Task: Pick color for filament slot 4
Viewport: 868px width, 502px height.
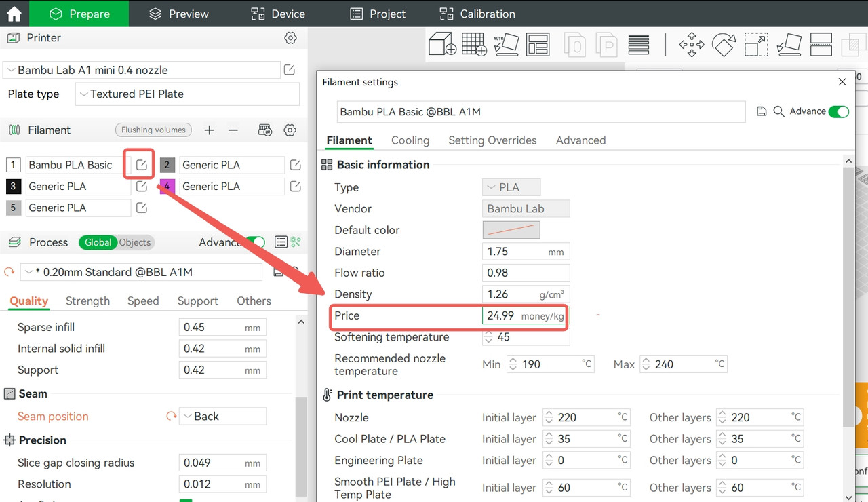Action: [x=167, y=187]
